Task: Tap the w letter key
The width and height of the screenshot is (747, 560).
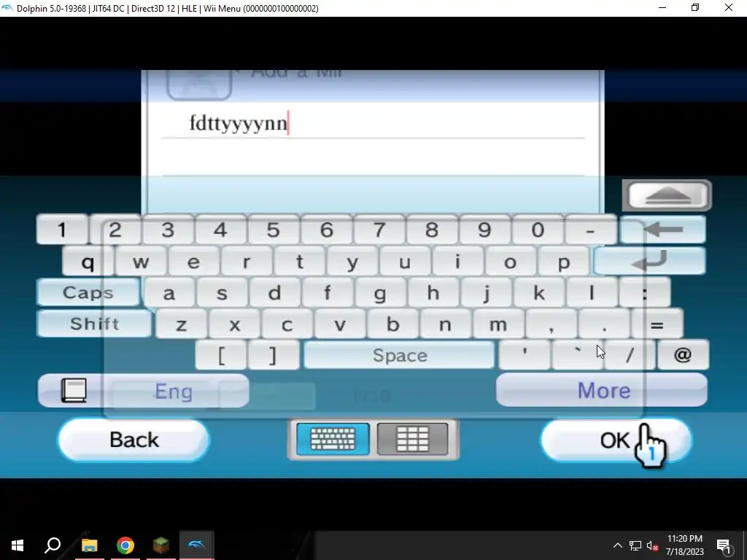Action: tap(141, 262)
